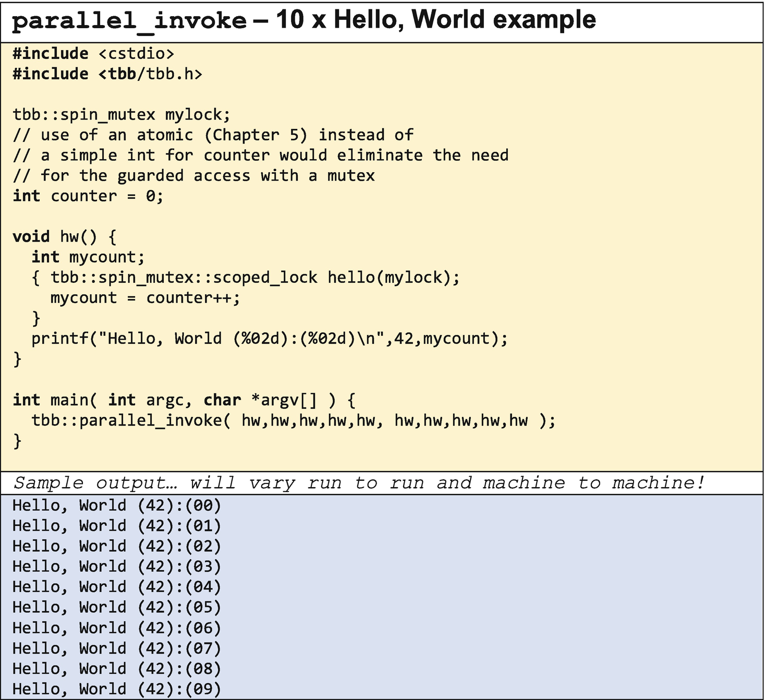Click output line "Hello, World (42):(07)"

[x=117, y=648]
